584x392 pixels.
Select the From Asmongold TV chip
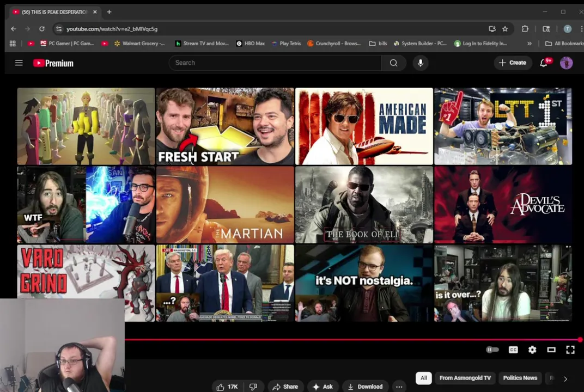click(465, 378)
